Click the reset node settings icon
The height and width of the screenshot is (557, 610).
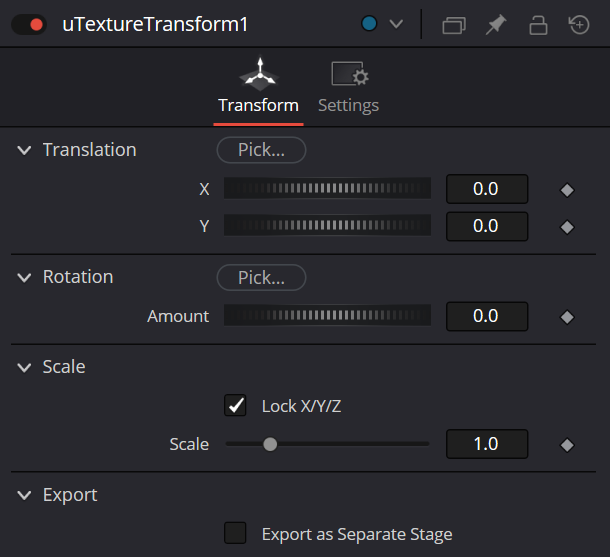click(579, 25)
